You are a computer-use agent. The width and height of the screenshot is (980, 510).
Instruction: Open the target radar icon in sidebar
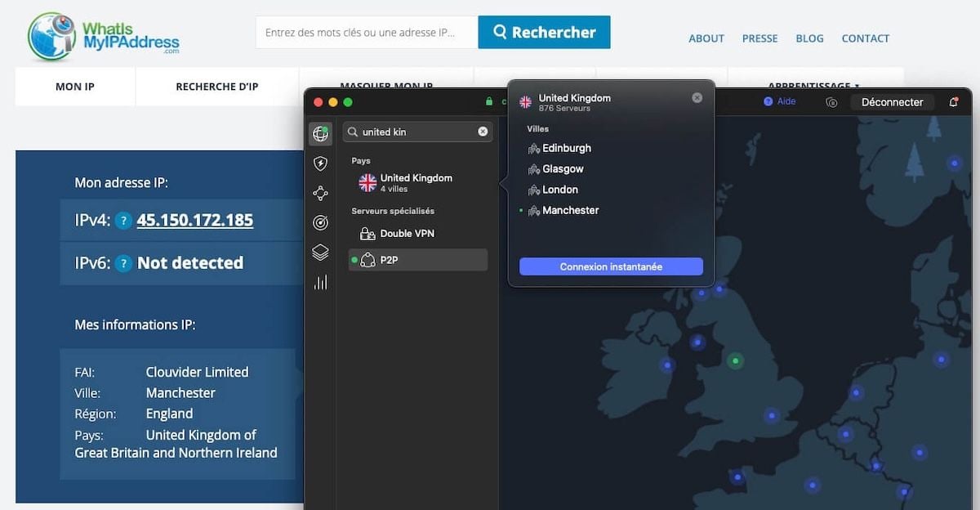[x=320, y=222]
